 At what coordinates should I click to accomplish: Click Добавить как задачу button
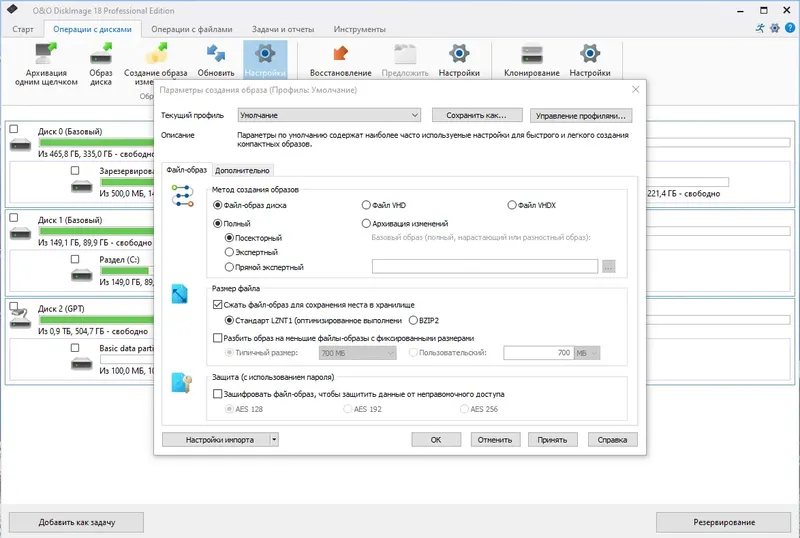point(77,522)
